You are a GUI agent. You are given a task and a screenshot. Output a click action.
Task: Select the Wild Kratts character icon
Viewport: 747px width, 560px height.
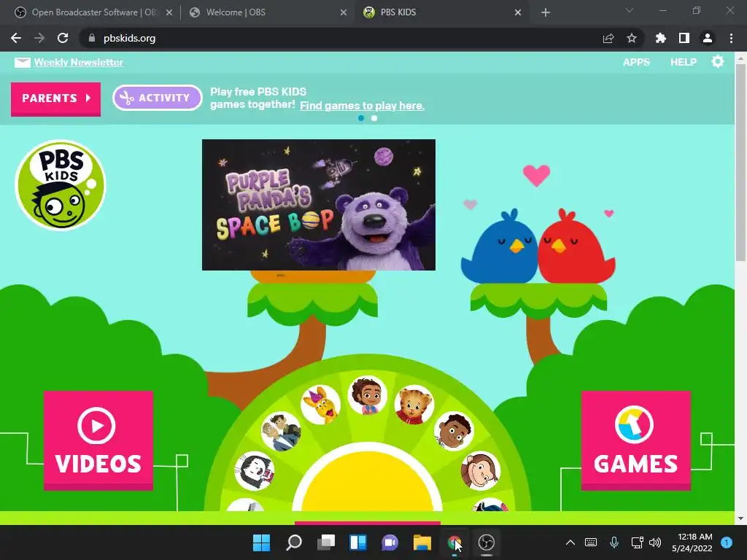tap(281, 432)
